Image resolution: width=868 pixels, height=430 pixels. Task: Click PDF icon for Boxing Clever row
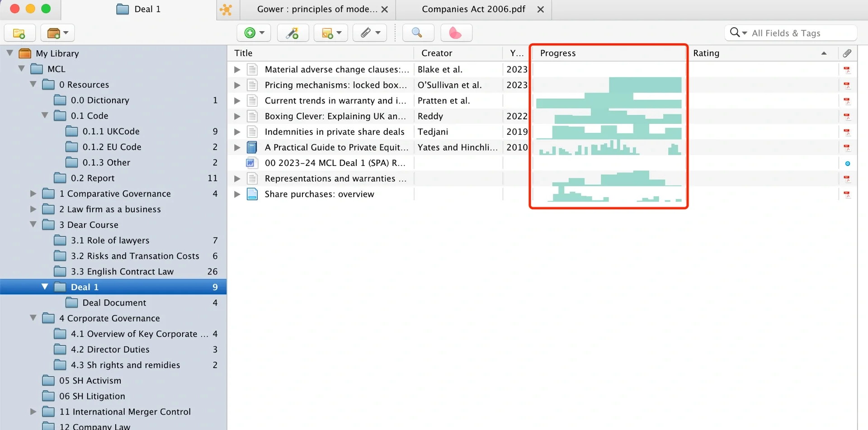click(847, 117)
